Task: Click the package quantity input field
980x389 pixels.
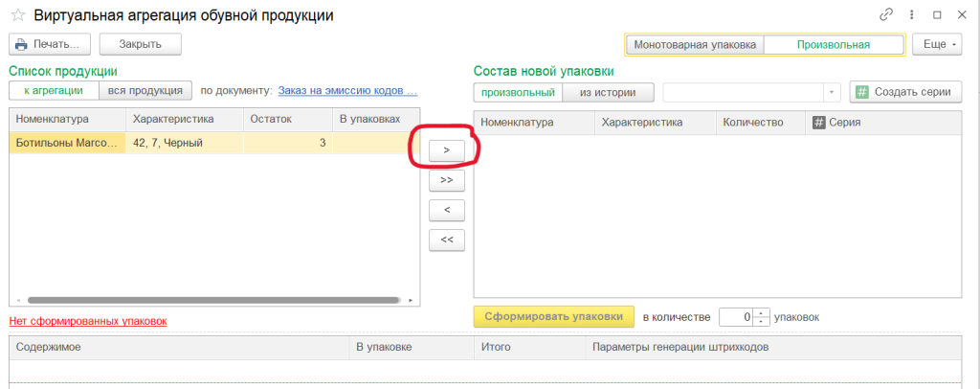Action: pyautogui.click(x=736, y=317)
